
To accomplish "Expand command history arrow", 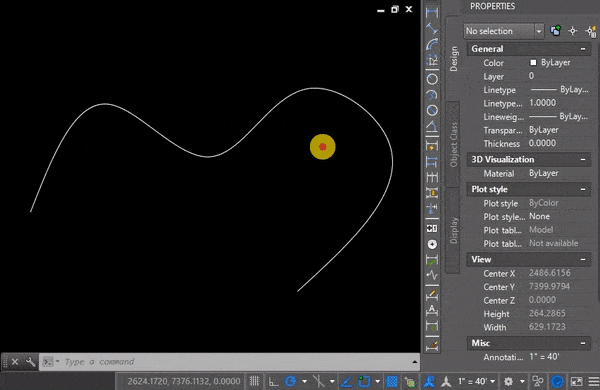I will (x=415, y=362).
